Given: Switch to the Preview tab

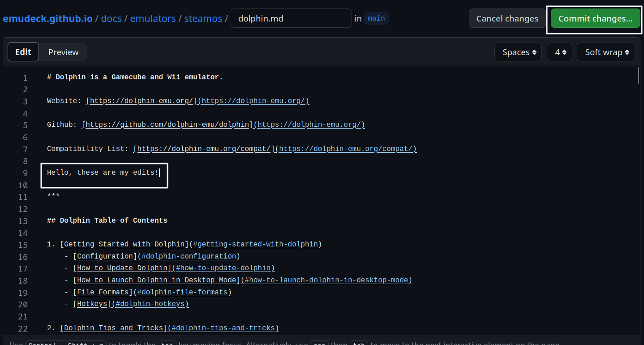Looking at the screenshot, I should tap(63, 52).
